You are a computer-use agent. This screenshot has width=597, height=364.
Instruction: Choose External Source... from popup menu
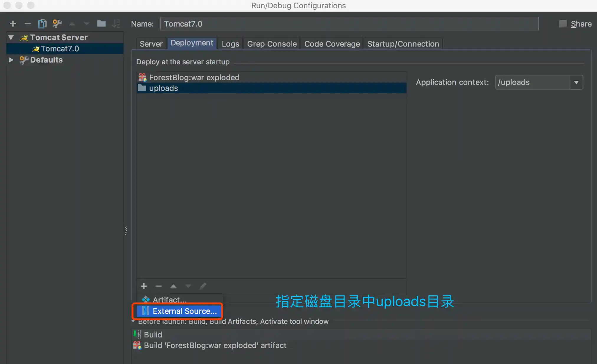coord(184,311)
